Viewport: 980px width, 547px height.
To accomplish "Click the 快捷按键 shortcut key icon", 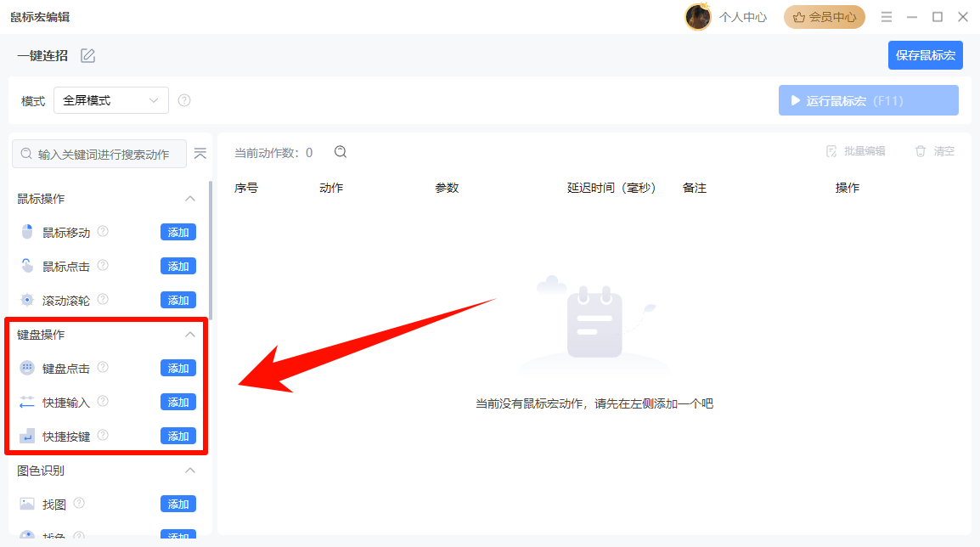I will point(27,435).
